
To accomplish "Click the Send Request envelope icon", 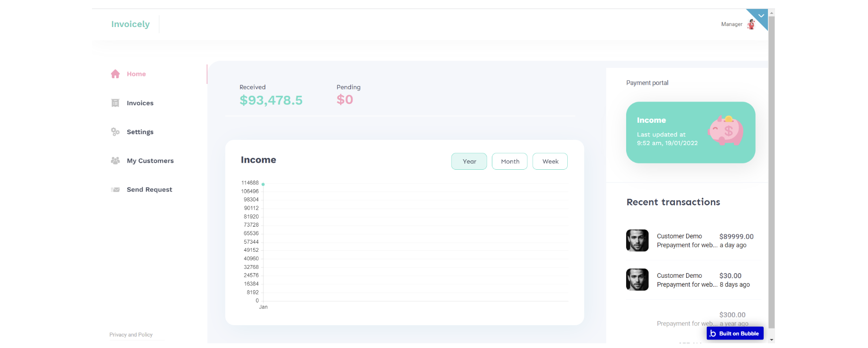I will (x=115, y=190).
